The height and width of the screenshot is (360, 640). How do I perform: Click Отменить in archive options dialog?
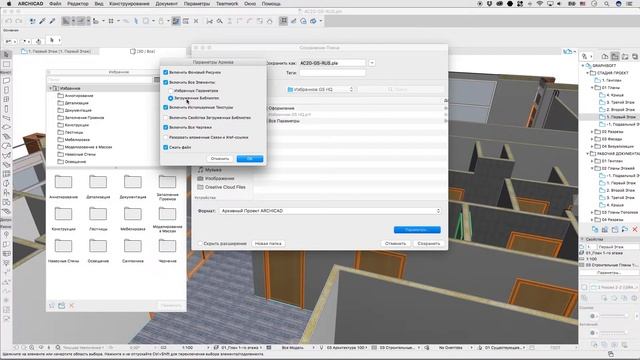tap(220, 158)
